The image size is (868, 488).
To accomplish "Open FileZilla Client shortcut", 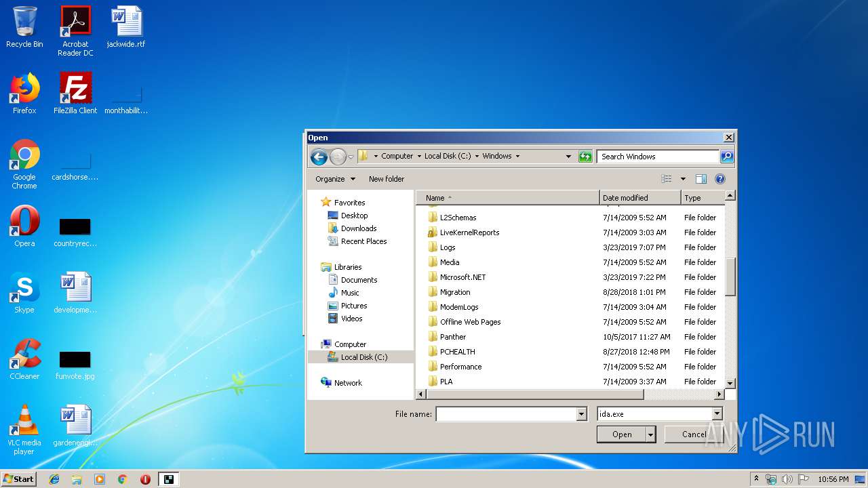I will [x=75, y=94].
